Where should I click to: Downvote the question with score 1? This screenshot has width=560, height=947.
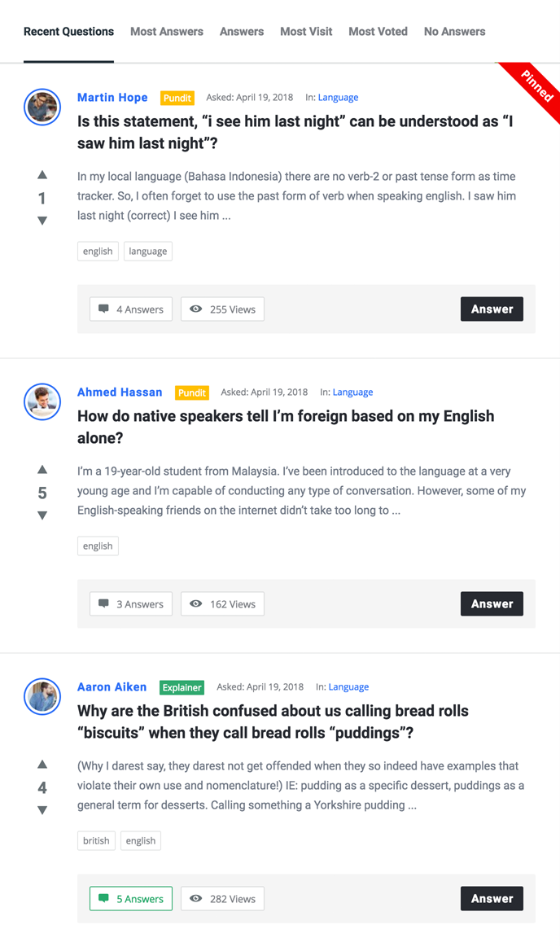(x=42, y=221)
